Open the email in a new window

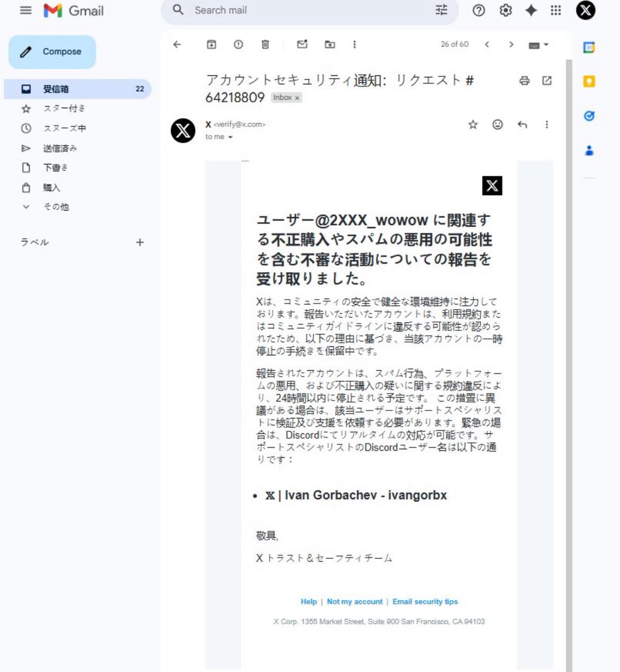(547, 81)
